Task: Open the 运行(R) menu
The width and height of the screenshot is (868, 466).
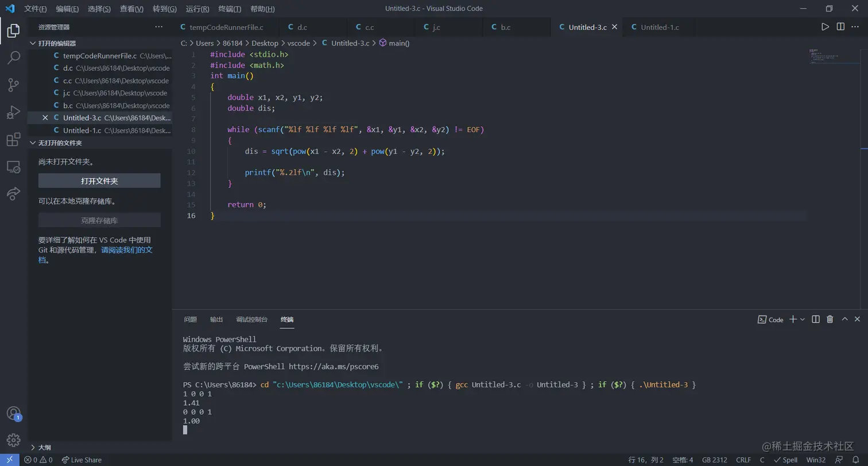Action: pos(197,9)
